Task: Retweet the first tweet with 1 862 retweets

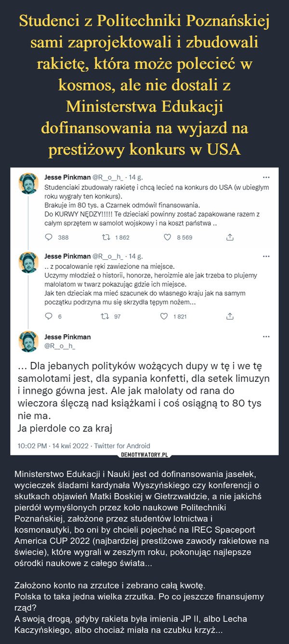Action: 104,237
